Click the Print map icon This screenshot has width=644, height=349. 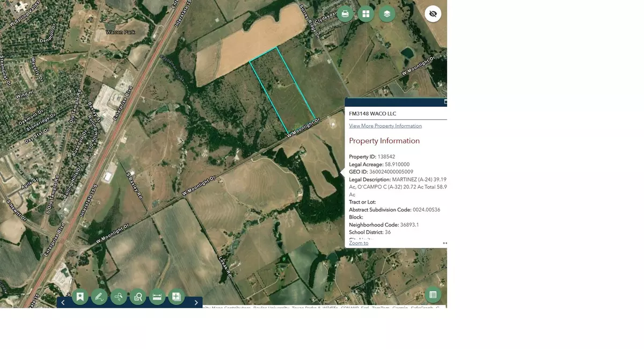345,14
